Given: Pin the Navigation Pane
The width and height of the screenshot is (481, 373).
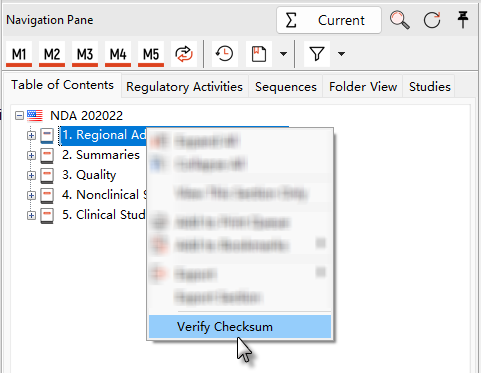Looking at the screenshot, I should click(463, 20).
